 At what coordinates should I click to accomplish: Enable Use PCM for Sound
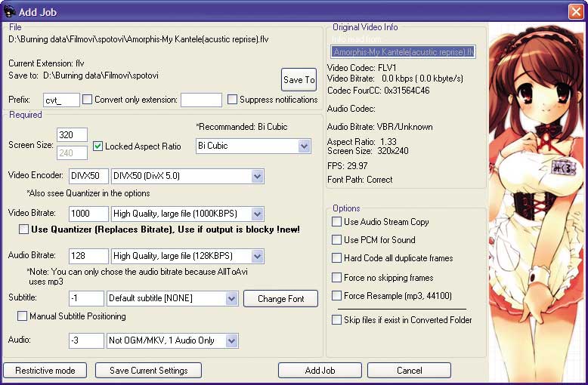[337, 240]
